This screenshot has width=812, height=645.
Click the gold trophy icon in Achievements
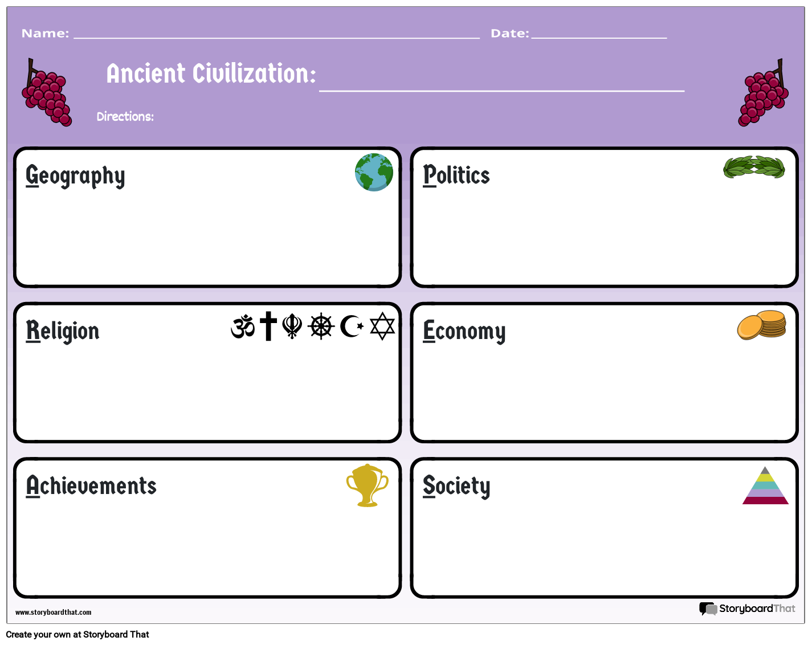pyautogui.click(x=368, y=485)
